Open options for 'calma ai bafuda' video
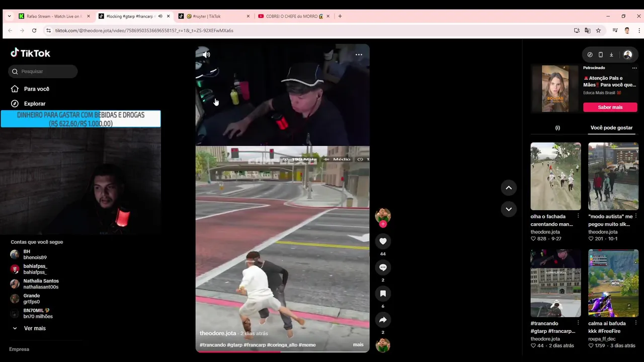The height and width of the screenshot is (362, 644). 636,323
